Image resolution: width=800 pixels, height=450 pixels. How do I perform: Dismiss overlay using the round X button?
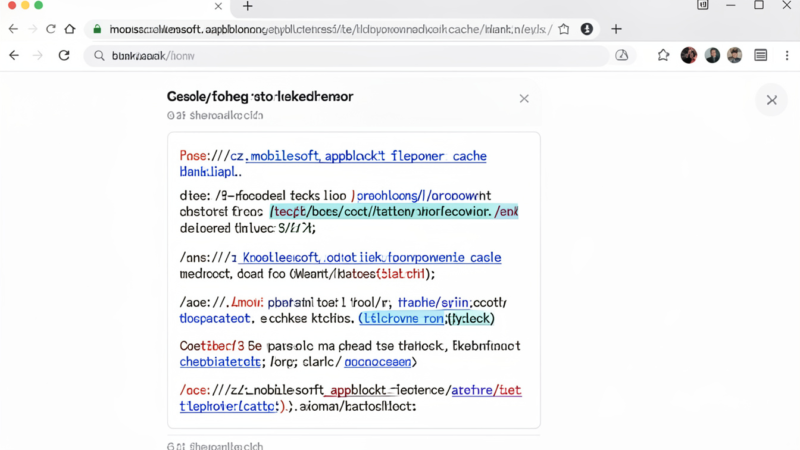pyautogui.click(x=771, y=100)
